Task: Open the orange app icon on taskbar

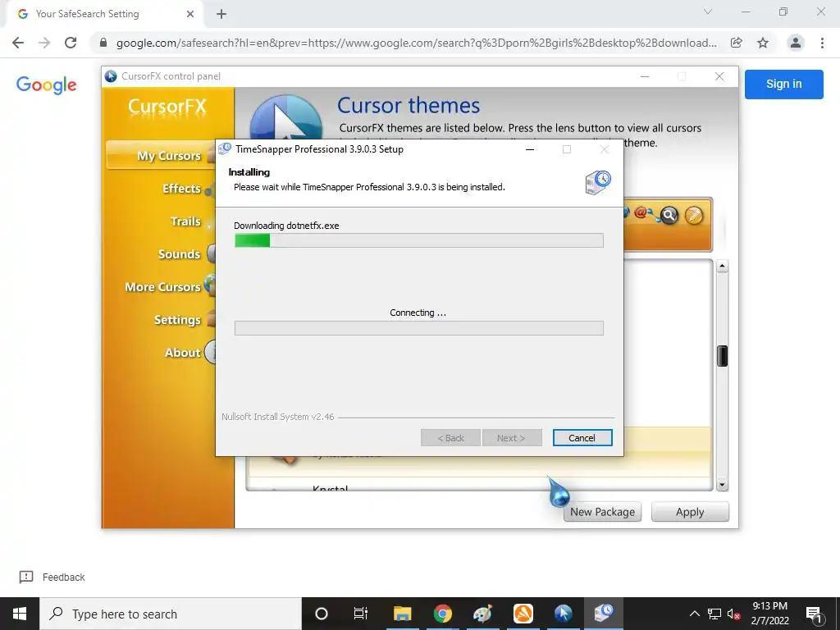Action: point(523,614)
